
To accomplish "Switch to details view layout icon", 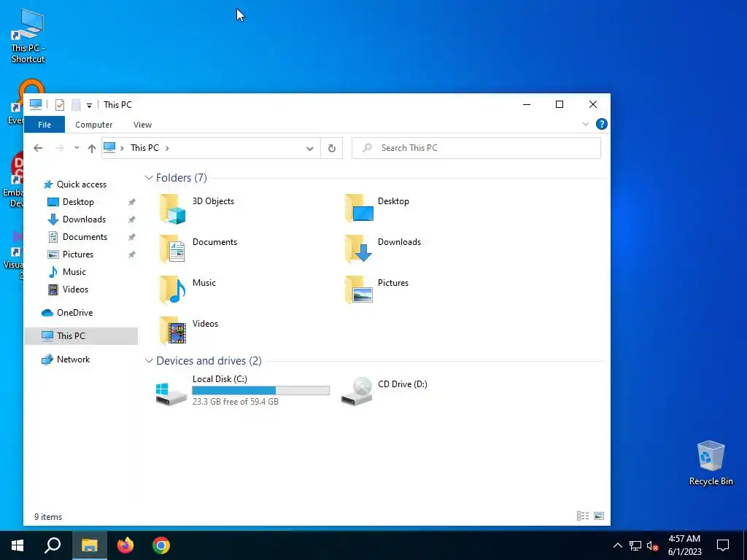I will (x=583, y=516).
